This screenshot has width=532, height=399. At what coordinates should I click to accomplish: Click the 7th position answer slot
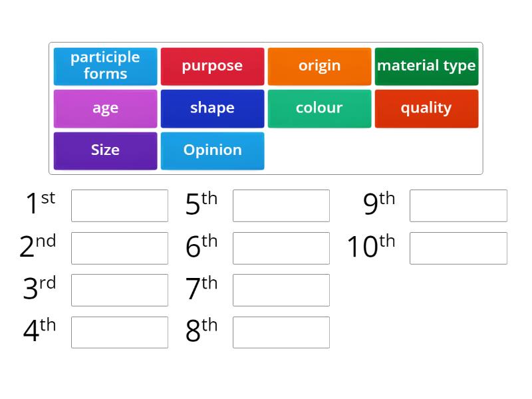pos(281,290)
